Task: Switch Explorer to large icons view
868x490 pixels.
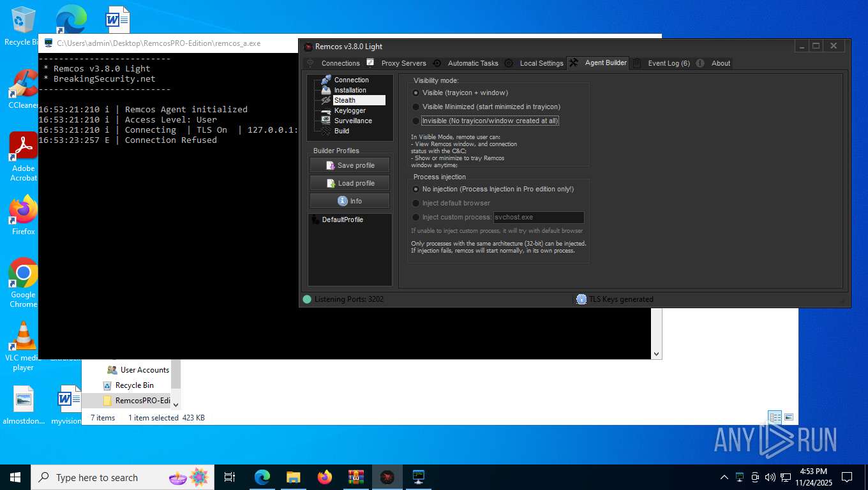Action: point(789,417)
